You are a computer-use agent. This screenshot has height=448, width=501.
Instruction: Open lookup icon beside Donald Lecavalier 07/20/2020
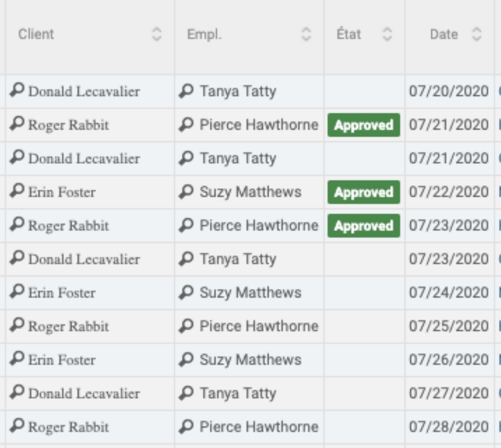17,90
